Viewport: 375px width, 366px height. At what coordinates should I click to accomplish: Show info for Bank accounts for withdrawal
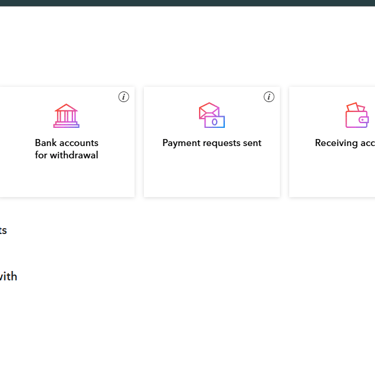(124, 97)
